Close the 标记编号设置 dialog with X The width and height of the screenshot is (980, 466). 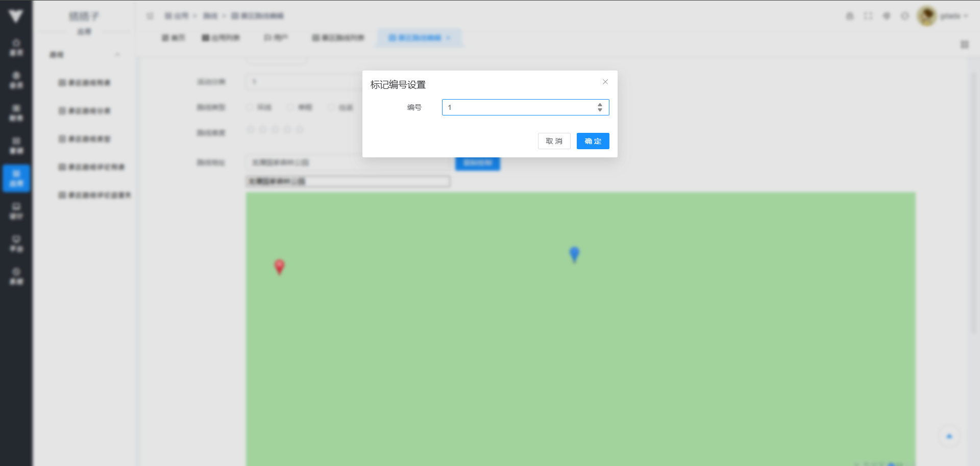click(x=605, y=82)
